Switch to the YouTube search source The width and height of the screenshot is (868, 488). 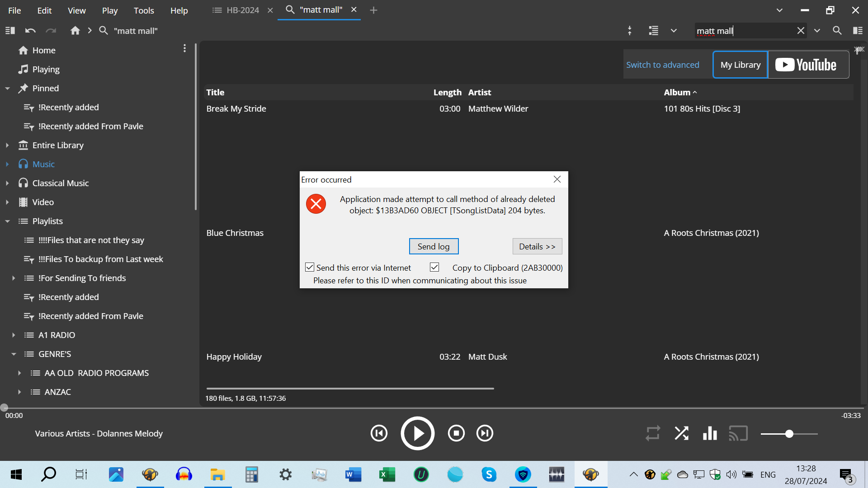808,65
